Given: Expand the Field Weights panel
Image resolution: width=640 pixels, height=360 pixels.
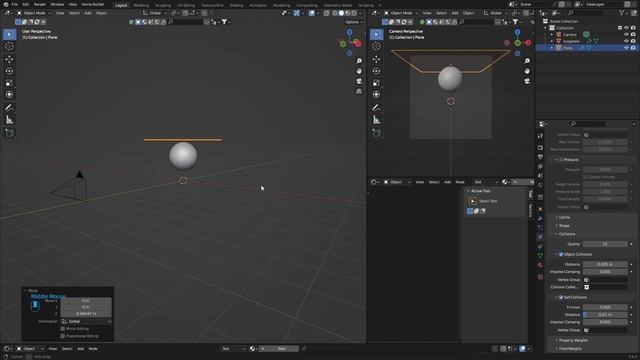Looking at the screenshot, I should [x=569, y=349].
